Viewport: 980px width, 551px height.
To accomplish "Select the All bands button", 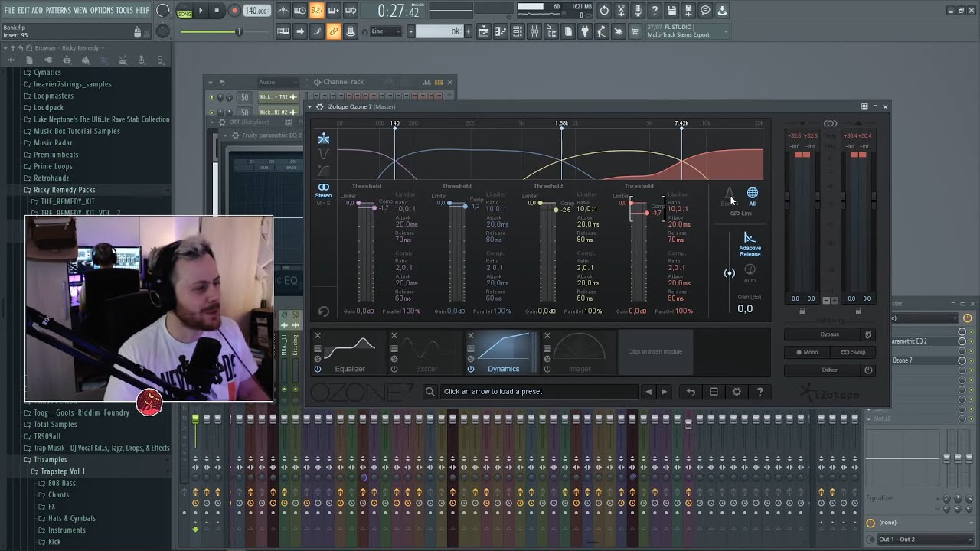I will 753,196.
